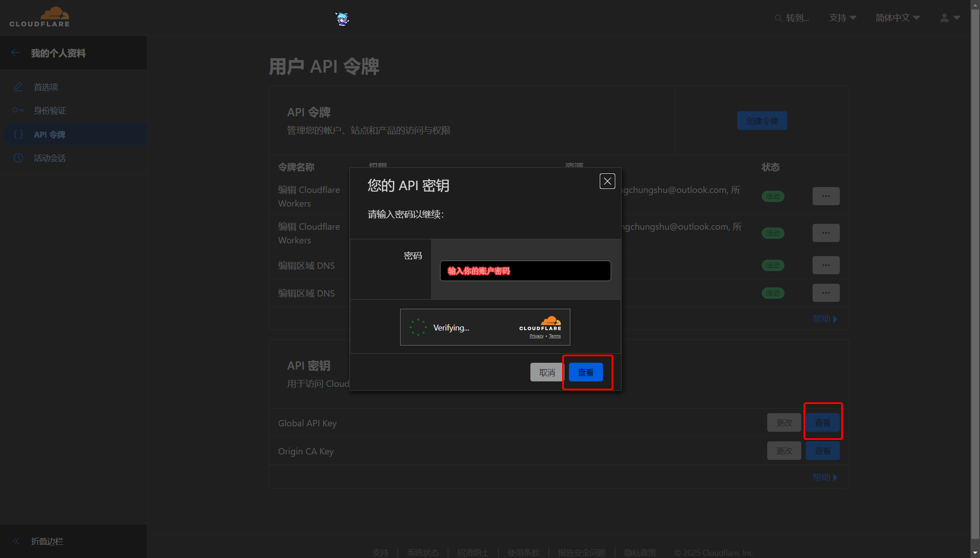This screenshot has width=980, height=558.
Task: Click 活动 badge of first Workers token
Action: [773, 197]
